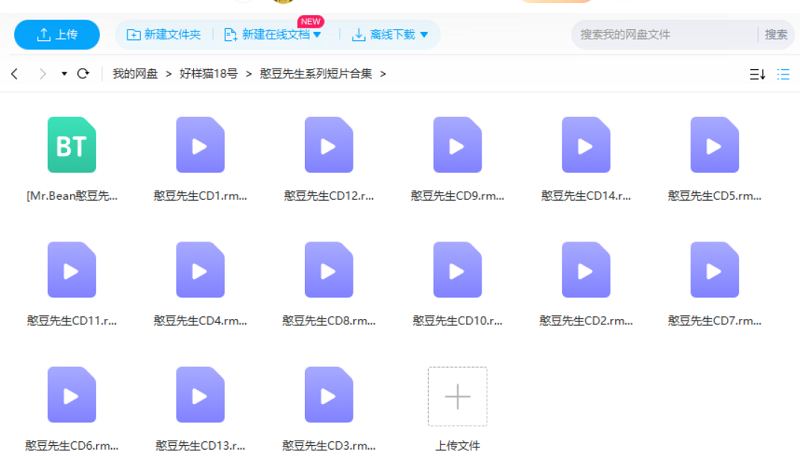Navigate to 我的网盘 breadcrumb

135,74
